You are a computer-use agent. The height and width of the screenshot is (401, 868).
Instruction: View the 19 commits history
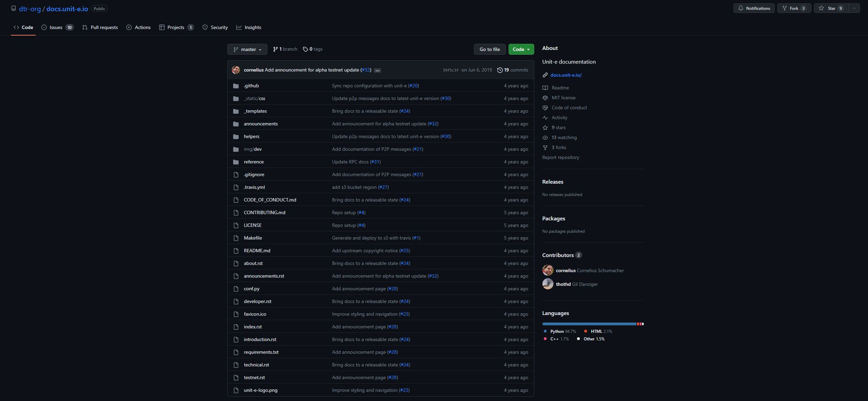pyautogui.click(x=513, y=70)
